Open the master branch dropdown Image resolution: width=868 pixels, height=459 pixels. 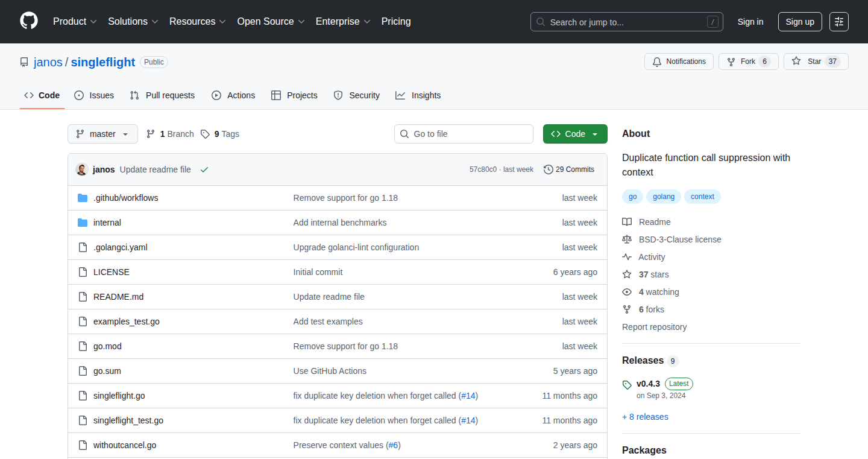(102, 134)
